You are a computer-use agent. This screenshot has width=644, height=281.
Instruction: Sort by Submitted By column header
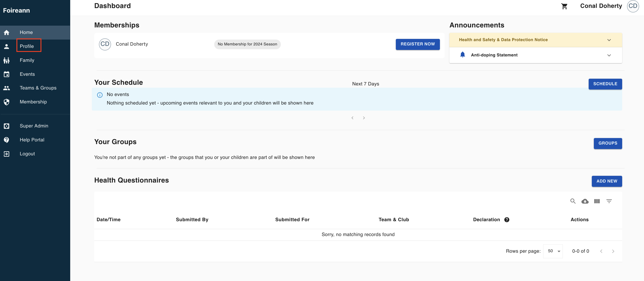coord(192,220)
